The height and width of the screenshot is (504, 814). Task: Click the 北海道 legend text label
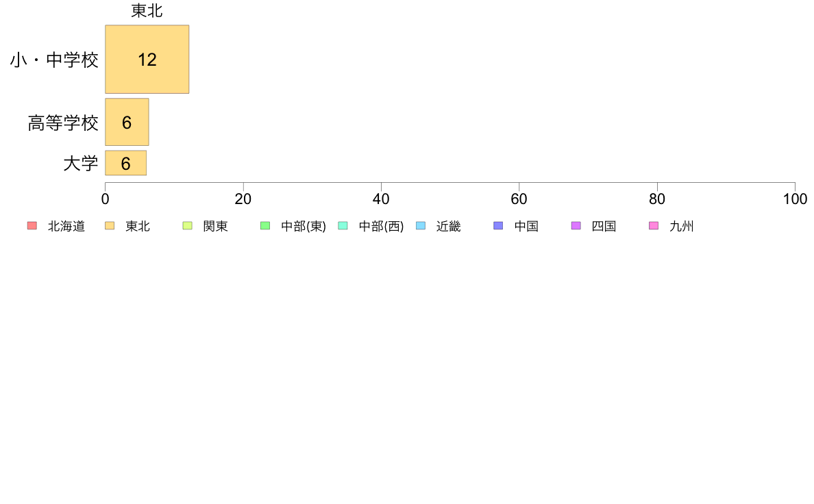pyautogui.click(x=66, y=226)
